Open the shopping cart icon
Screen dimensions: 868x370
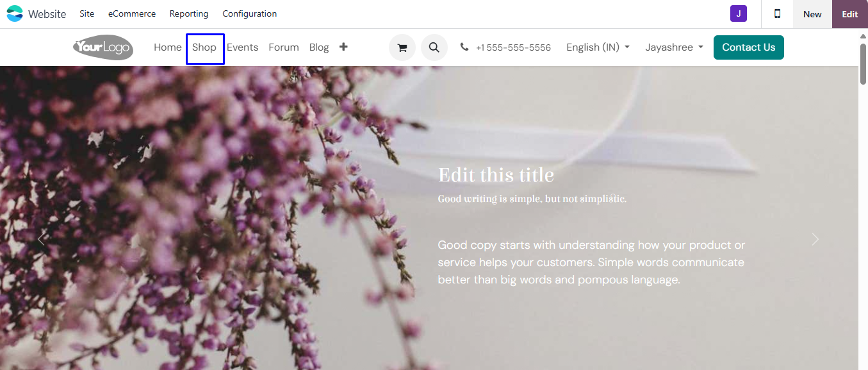click(402, 47)
